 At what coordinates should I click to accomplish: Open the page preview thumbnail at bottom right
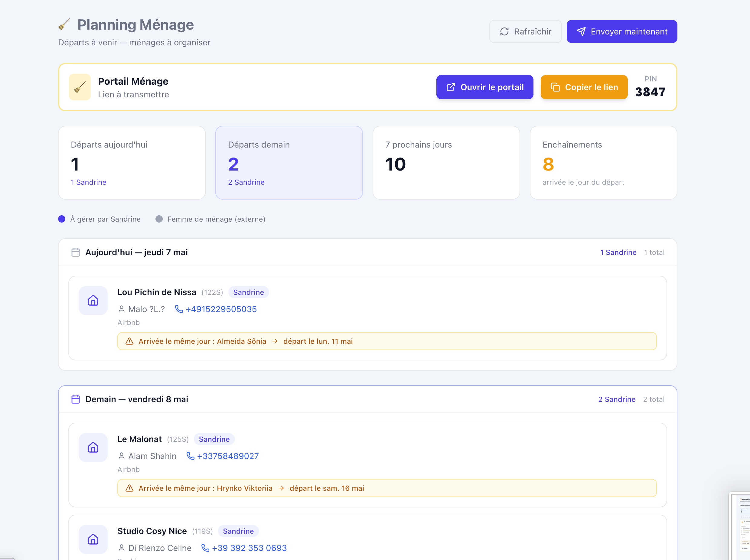point(739,526)
